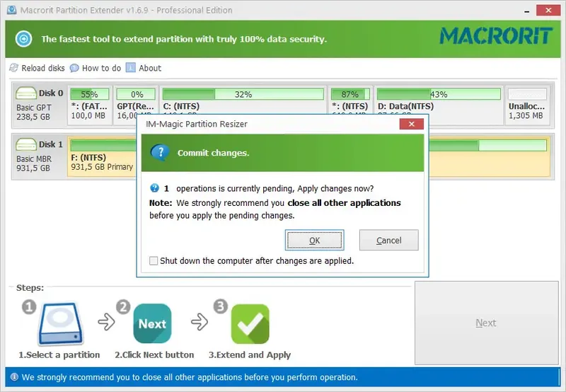The height and width of the screenshot is (392, 566).
Task: Select the Unallocated 1,305 MB space
Action: [x=527, y=105]
